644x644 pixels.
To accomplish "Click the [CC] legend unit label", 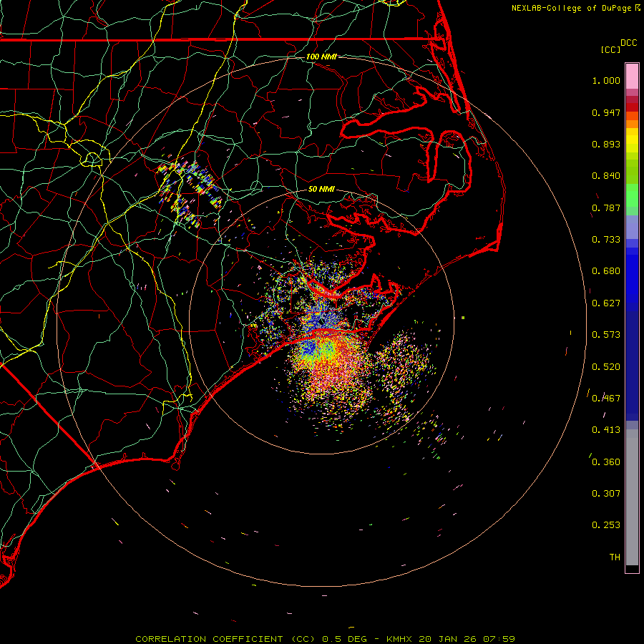I will pos(610,49).
